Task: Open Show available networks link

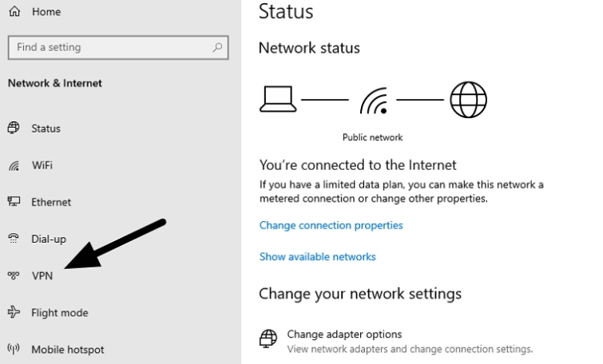Action: (x=317, y=257)
